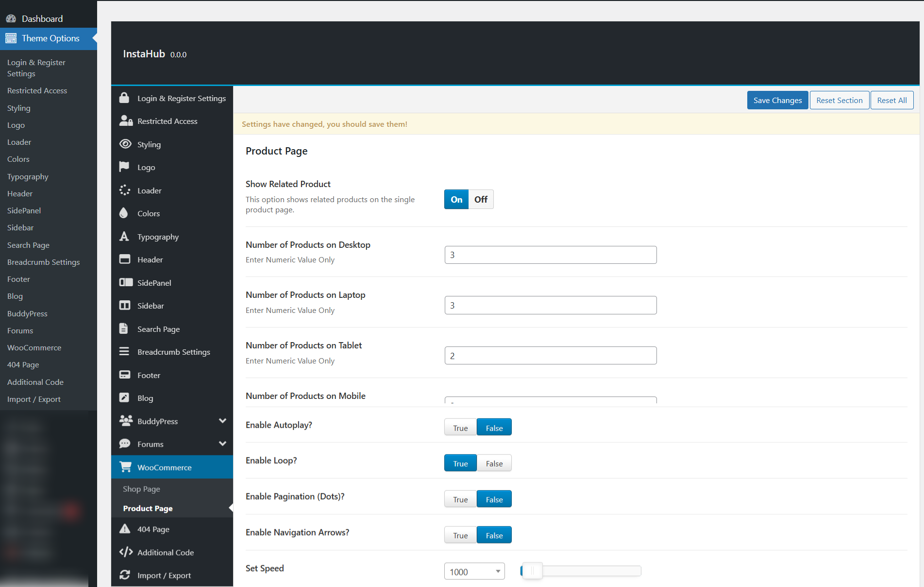Open Shop Page submenu under WooCommerce
The height and width of the screenshot is (587, 924).
[141, 489]
